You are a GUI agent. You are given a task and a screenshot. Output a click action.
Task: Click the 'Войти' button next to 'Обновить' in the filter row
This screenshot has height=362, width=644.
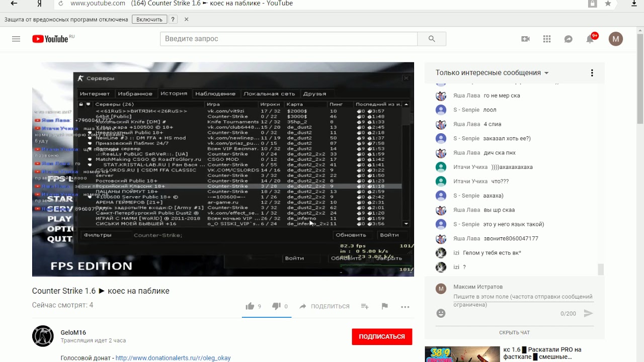[x=389, y=235]
